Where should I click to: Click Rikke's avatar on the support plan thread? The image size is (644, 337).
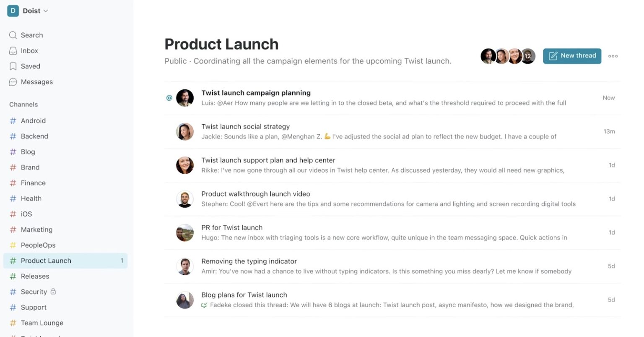184,165
